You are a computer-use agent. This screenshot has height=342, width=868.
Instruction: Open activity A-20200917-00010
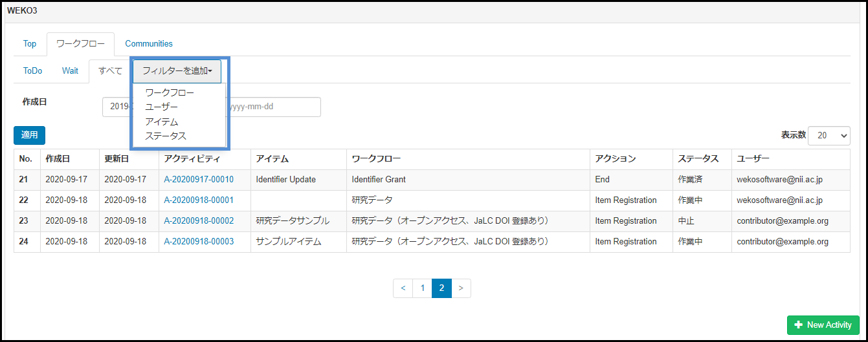[x=199, y=180]
